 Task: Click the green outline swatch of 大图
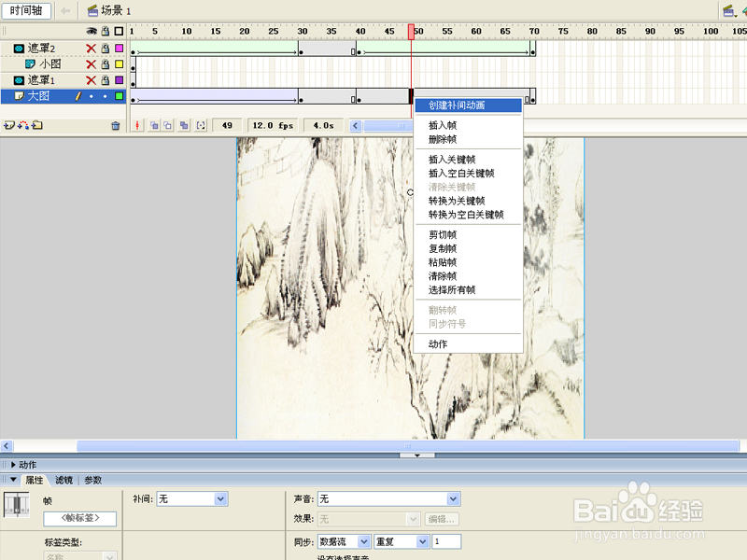click(x=120, y=96)
